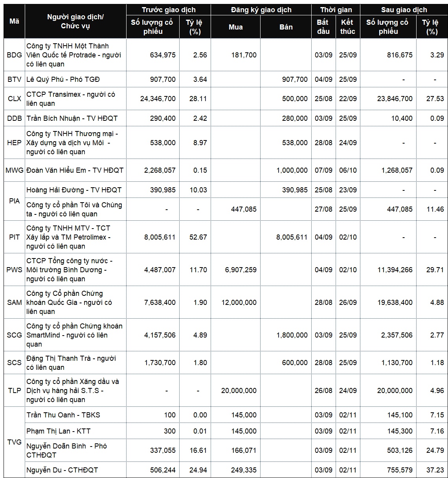
Task: Select the SCS ticker cell
Action: (15, 363)
